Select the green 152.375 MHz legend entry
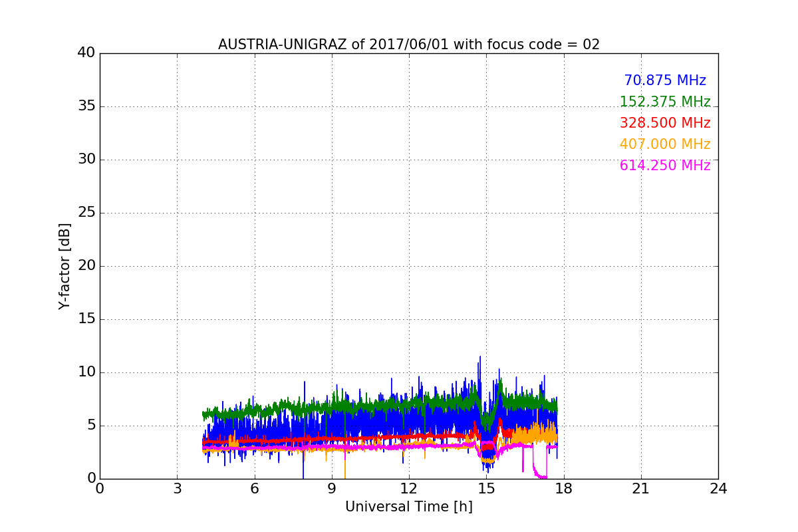Image resolution: width=798 pixels, height=532 pixels. tap(664, 102)
